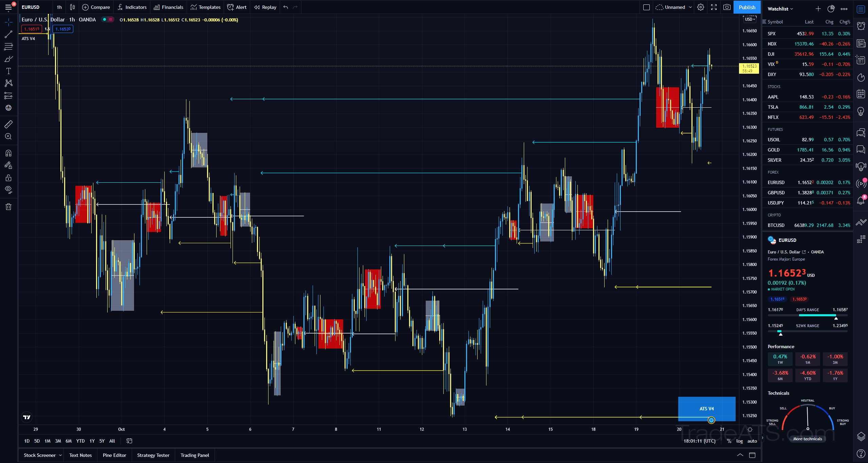Open the USD currency dropdown
Screen dimensions: 868x463
coord(750,19)
